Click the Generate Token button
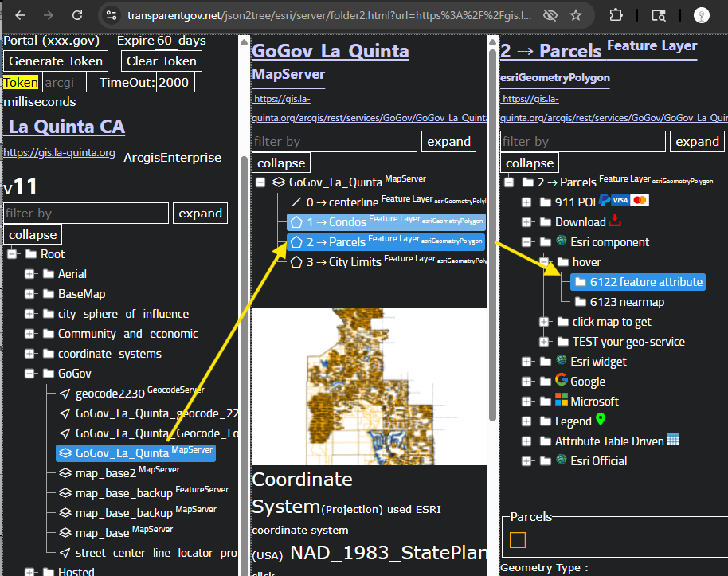The width and height of the screenshot is (728, 576). click(56, 61)
